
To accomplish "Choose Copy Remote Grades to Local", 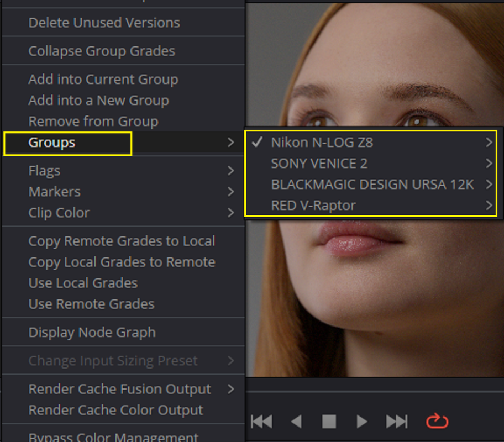I will 123,241.
